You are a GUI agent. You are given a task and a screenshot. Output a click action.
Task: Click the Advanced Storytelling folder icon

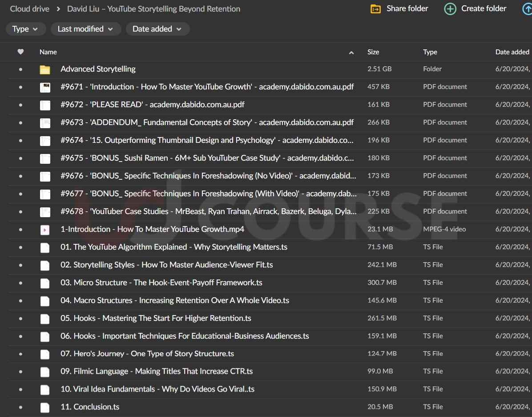point(44,69)
